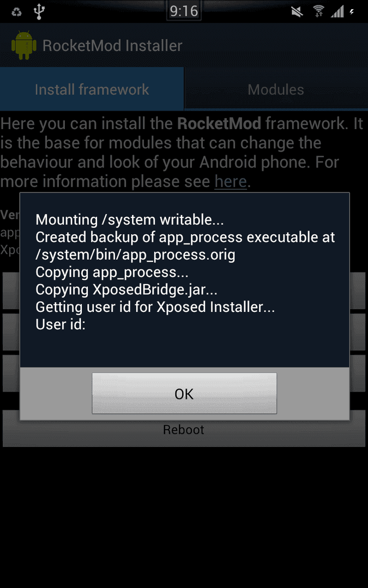The image size is (368, 588).
Task: Tap the "Copying XposedBridge.jar..." log line
Action: tap(126, 290)
